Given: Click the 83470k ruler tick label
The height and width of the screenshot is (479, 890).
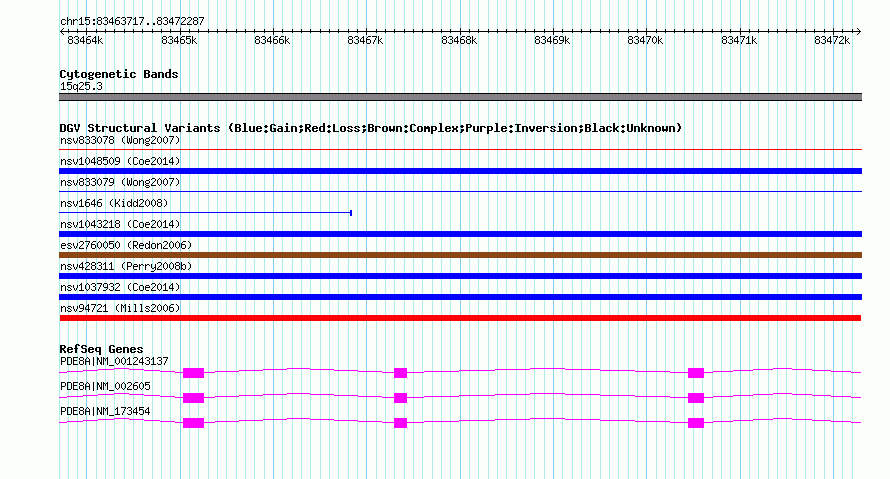Looking at the screenshot, I should pos(645,41).
